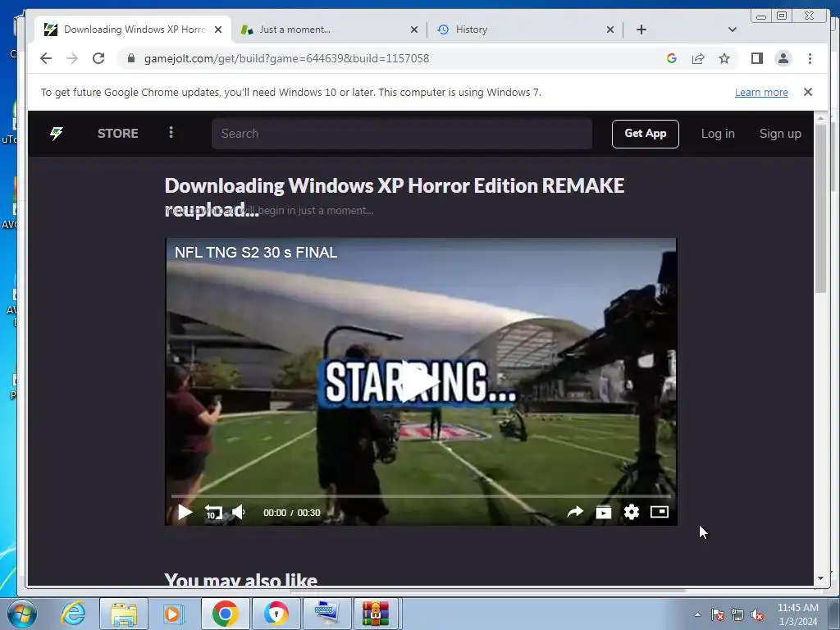The image size is (840, 630).
Task: Show hidden system tray icons
Action: [697, 614]
